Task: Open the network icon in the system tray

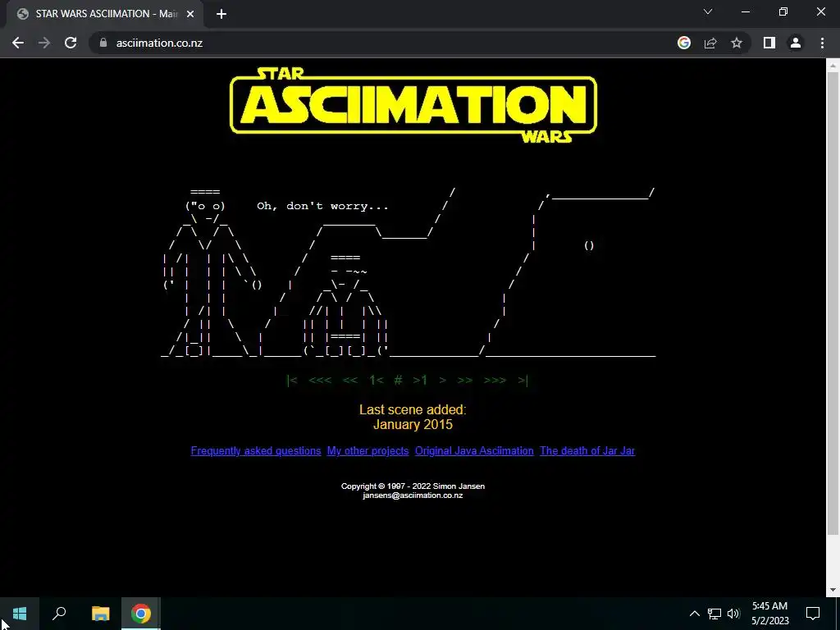Action: [714, 614]
